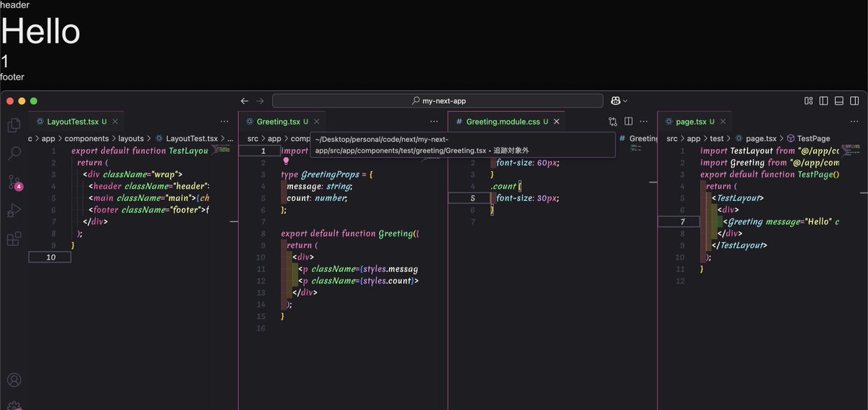The height and width of the screenshot is (410, 868).
Task: Click line number 5 in Greeting.module.css
Action: coord(472,198)
